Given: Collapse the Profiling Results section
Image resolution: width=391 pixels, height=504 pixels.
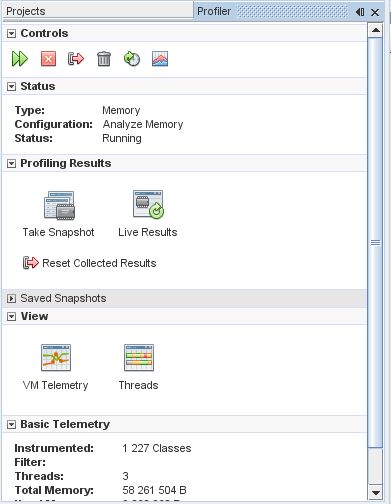Looking at the screenshot, I should click(x=11, y=163).
